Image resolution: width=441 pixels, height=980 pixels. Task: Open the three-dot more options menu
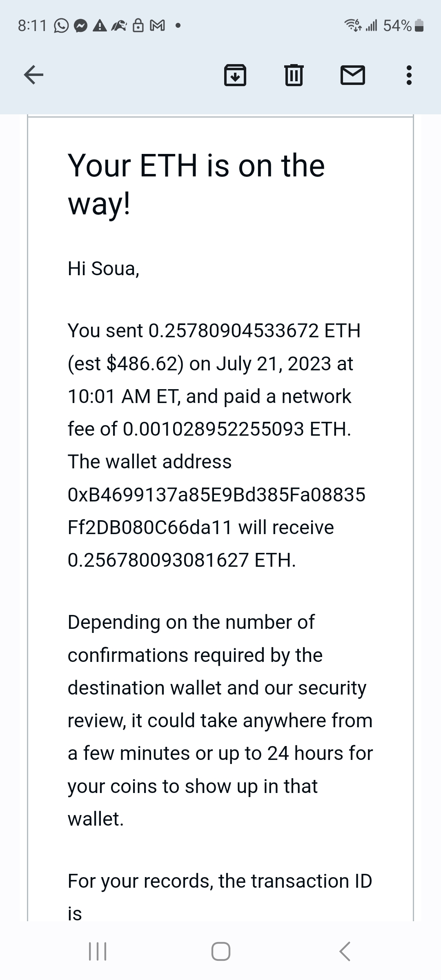pyautogui.click(x=409, y=75)
